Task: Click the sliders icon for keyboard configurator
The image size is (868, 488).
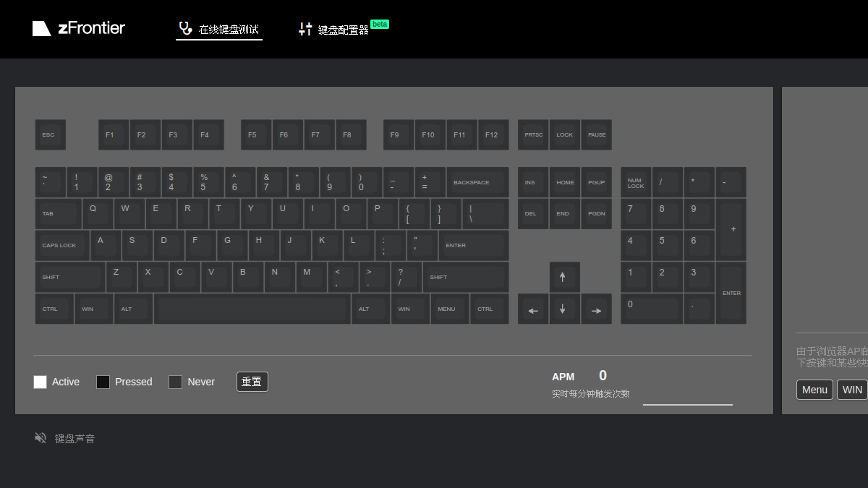Action: [x=305, y=29]
